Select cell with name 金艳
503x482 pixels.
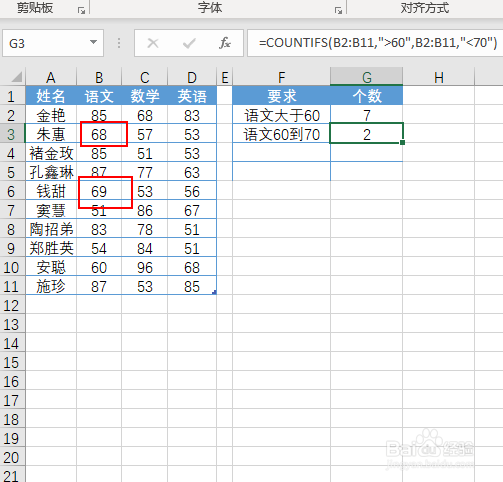click(51, 115)
